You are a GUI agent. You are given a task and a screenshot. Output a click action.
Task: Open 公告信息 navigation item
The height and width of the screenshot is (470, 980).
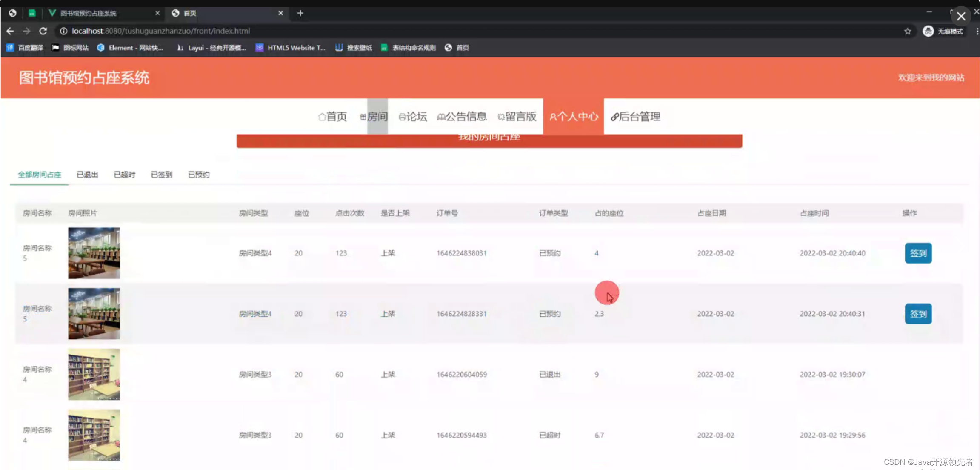(x=462, y=117)
